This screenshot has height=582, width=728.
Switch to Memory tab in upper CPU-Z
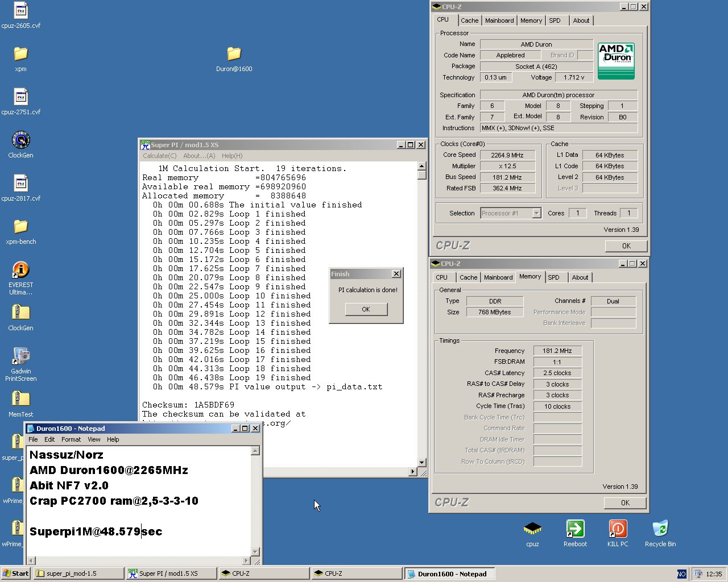pyautogui.click(x=531, y=20)
